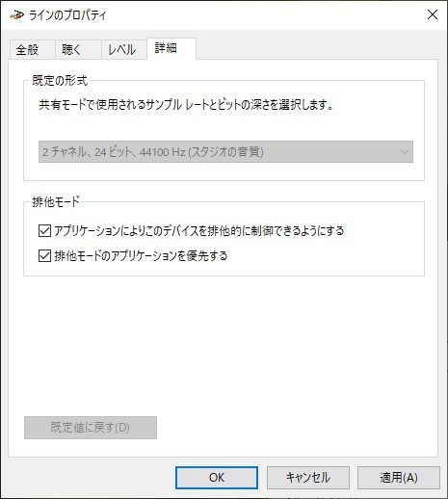Go to the レベル tab

coord(121,50)
